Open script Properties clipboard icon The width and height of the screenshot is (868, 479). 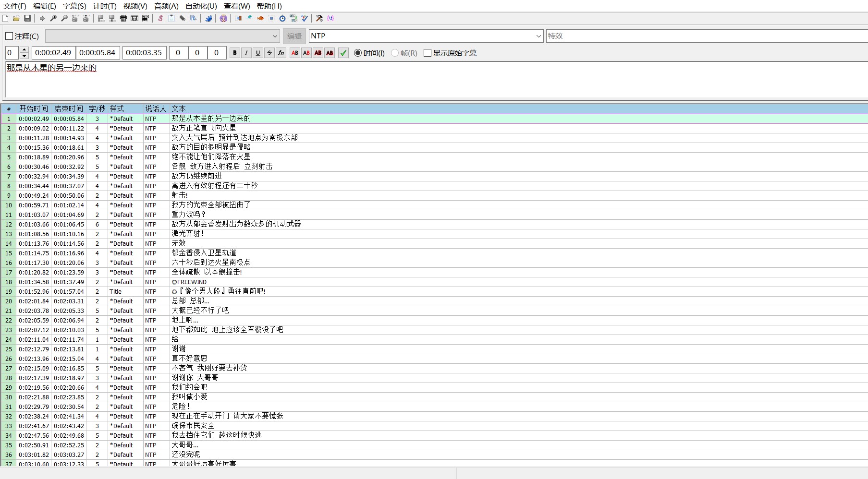pos(171,18)
